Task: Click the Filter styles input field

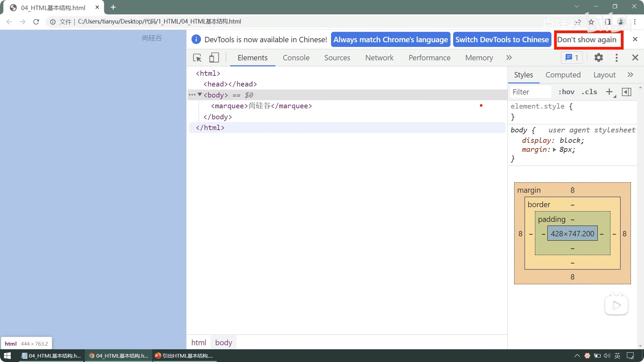Action: click(x=531, y=92)
